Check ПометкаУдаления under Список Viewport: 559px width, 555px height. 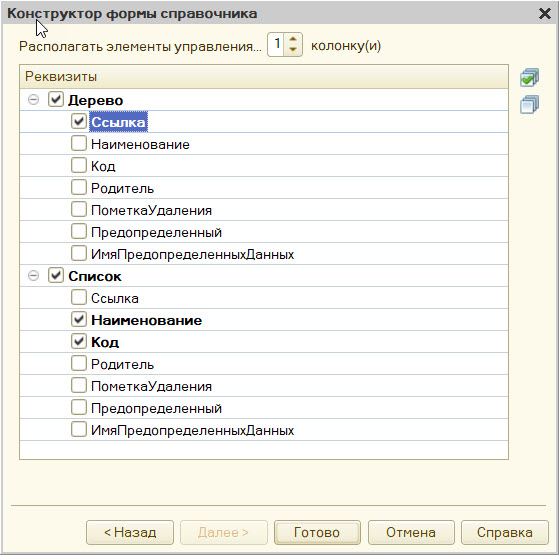[78, 386]
